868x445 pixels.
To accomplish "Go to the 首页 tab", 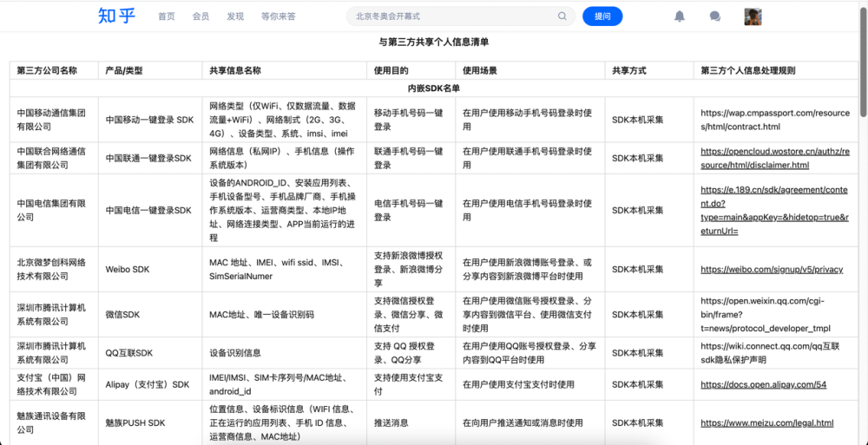I will (166, 16).
